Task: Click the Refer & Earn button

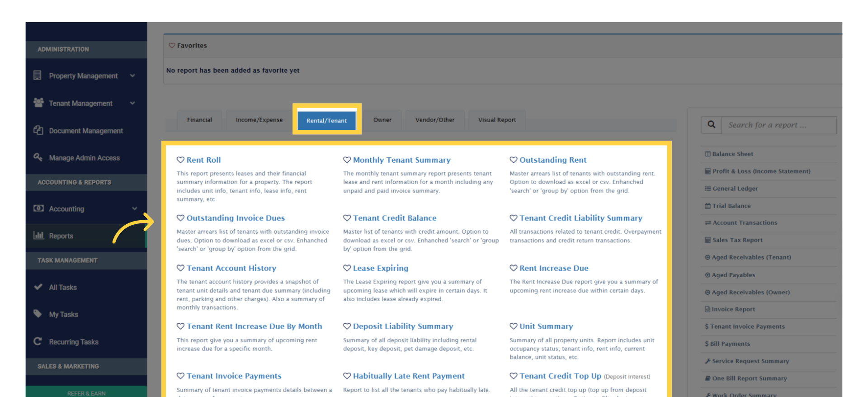Action: (x=86, y=392)
